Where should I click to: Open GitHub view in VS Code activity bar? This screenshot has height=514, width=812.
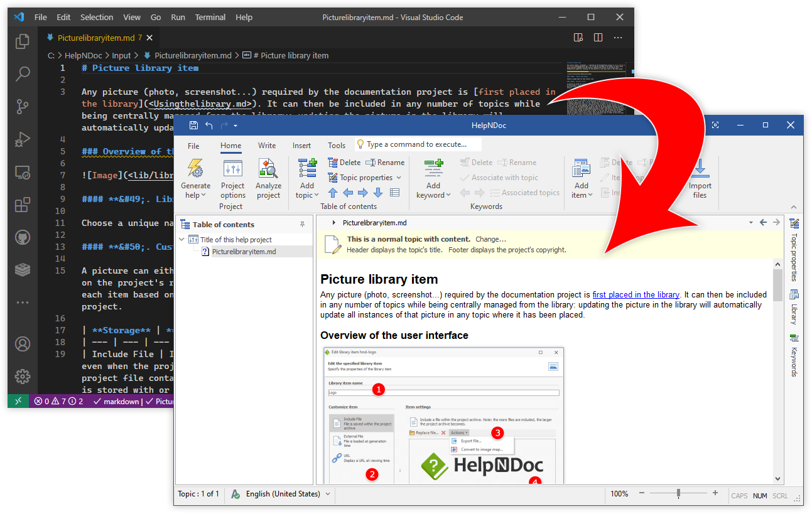[x=23, y=237]
